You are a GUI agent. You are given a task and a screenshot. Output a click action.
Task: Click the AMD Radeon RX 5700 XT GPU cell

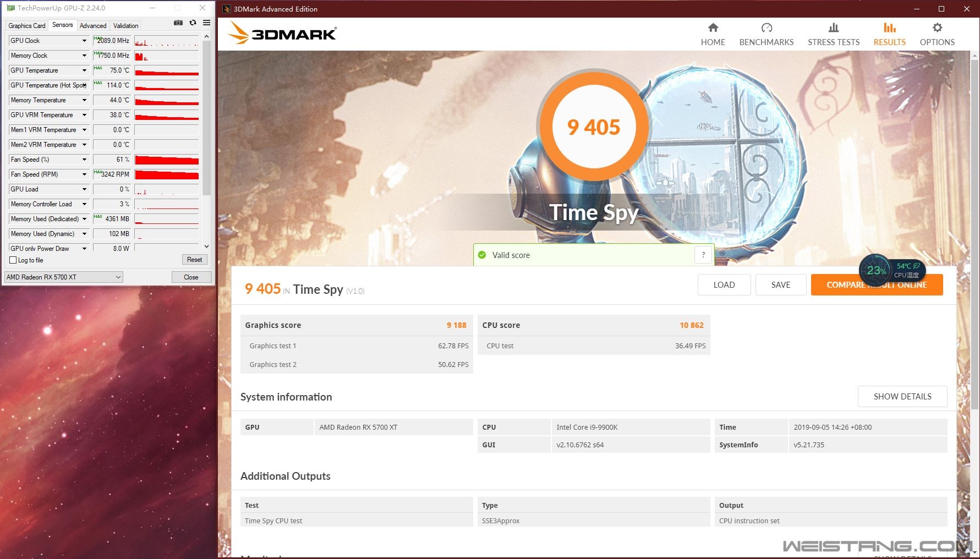tap(393, 427)
